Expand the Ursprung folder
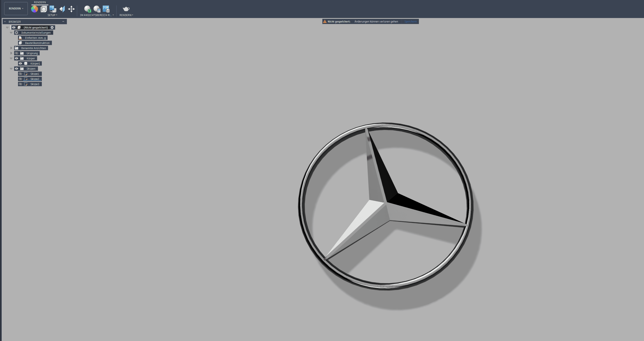644x341 pixels. click(x=11, y=53)
